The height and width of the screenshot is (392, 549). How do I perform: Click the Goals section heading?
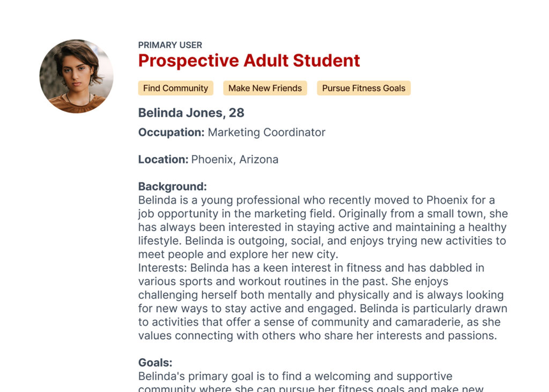coord(155,363)
